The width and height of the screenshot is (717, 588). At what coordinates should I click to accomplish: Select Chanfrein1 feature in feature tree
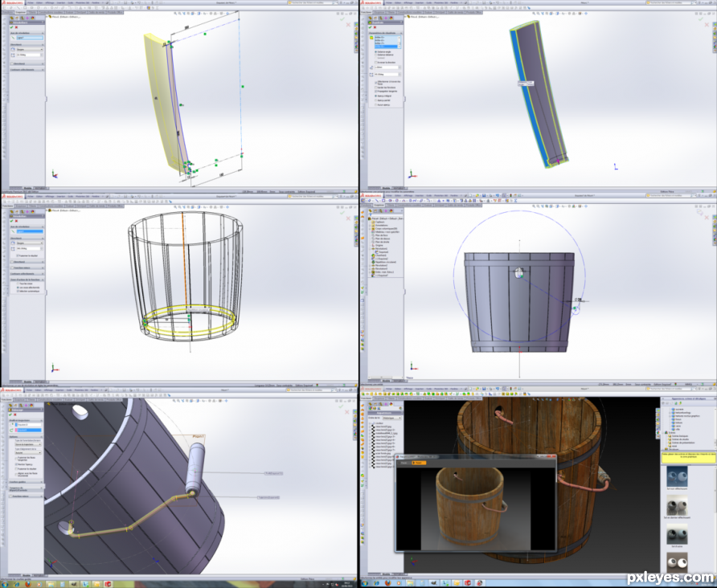coord(381,255)
